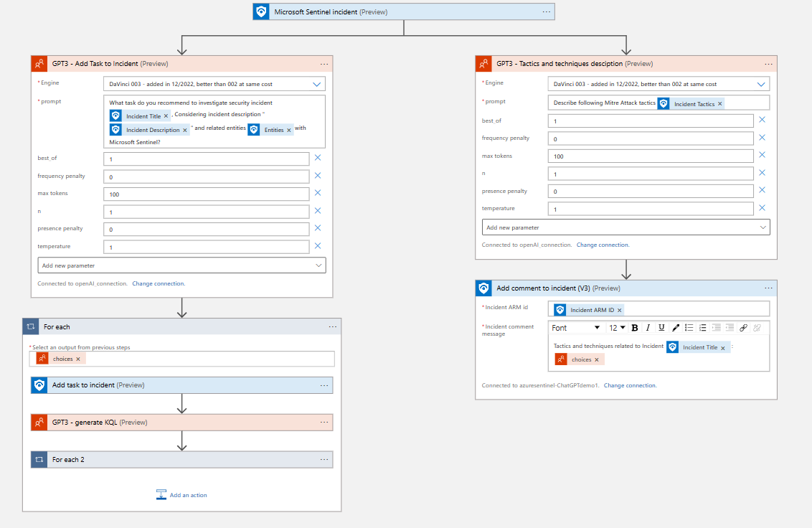Open ellipsis menu of GPT3 - Add Task to Incident
This screenshot has height=528, width=812.
tap(324, 64)
